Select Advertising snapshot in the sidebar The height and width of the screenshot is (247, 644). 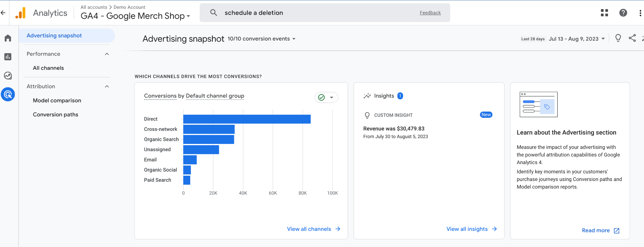tap(67, 36)
